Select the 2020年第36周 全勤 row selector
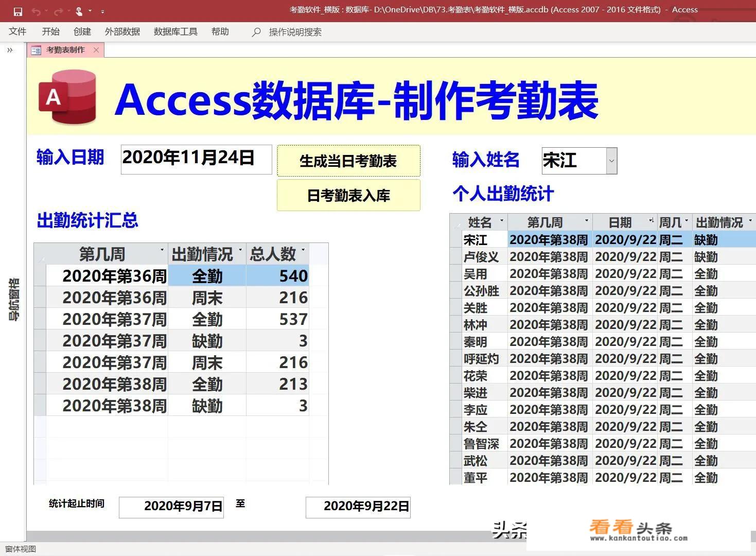The image size is (756, 556). (40, 276)
